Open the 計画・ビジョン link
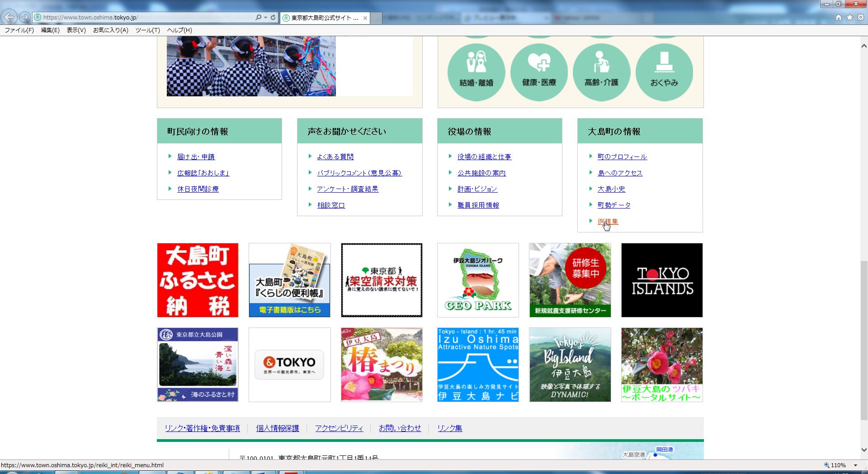868x474 pixels. 477,189
